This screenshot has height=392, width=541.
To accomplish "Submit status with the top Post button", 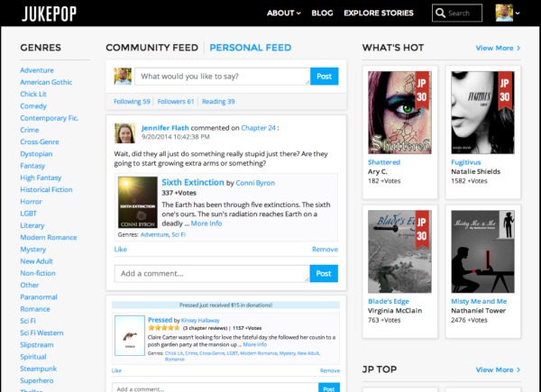I will click(324, 77).
